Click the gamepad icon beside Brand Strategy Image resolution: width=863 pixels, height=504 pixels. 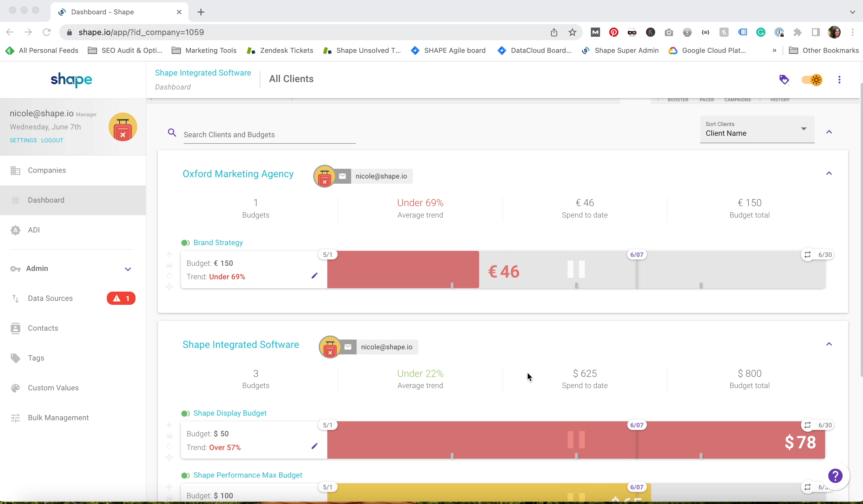pos(169,287)
